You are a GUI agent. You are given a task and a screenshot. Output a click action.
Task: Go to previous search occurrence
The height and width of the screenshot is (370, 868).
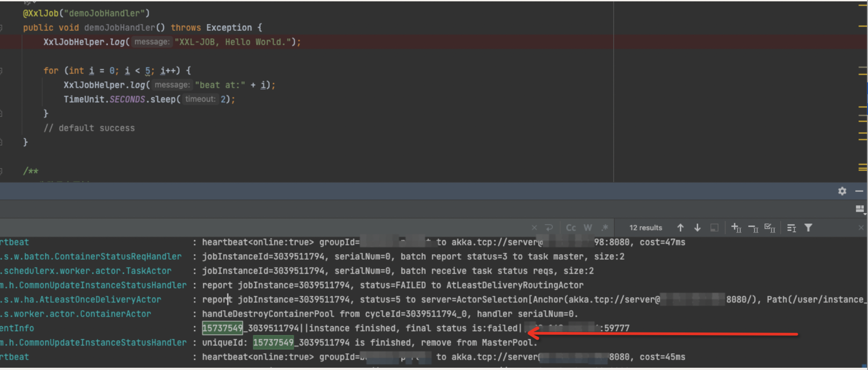(x=680, y=228)
